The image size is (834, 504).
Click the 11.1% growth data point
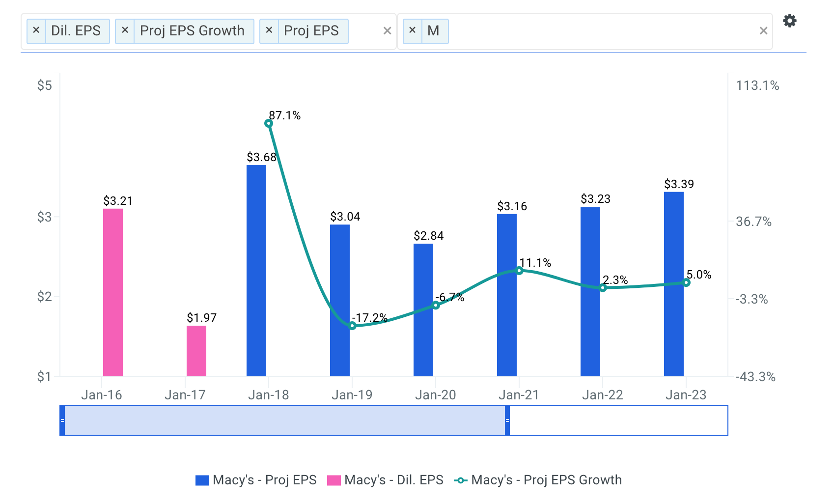[x=519, y=270]
